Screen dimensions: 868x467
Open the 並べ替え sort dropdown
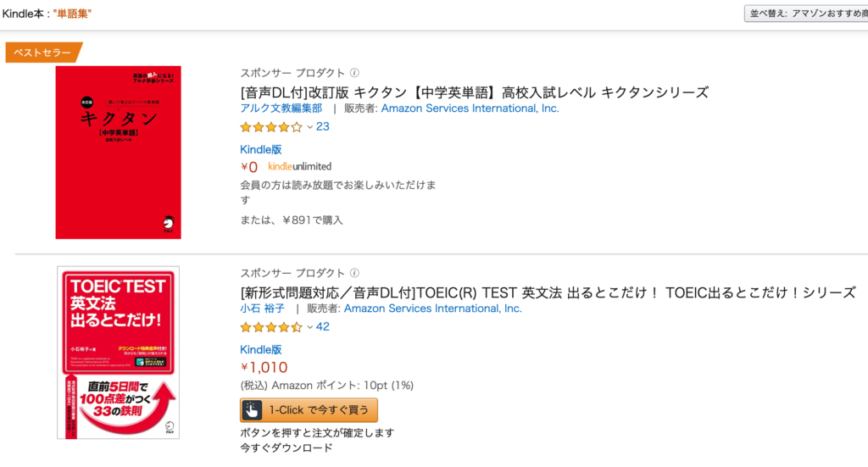coord(806,14)
